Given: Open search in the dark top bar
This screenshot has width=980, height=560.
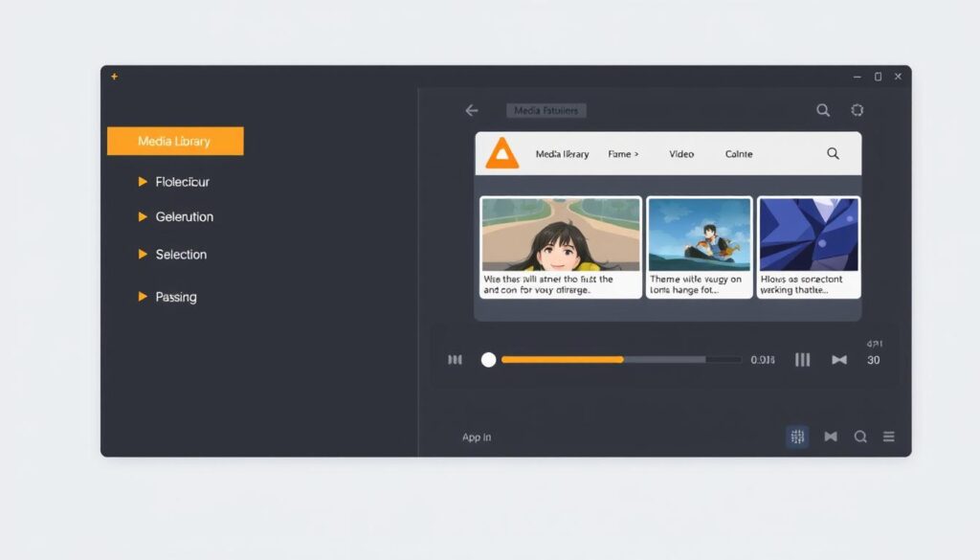Looking at the screenshot, I should pyautogui.click(x=823, y=111).
